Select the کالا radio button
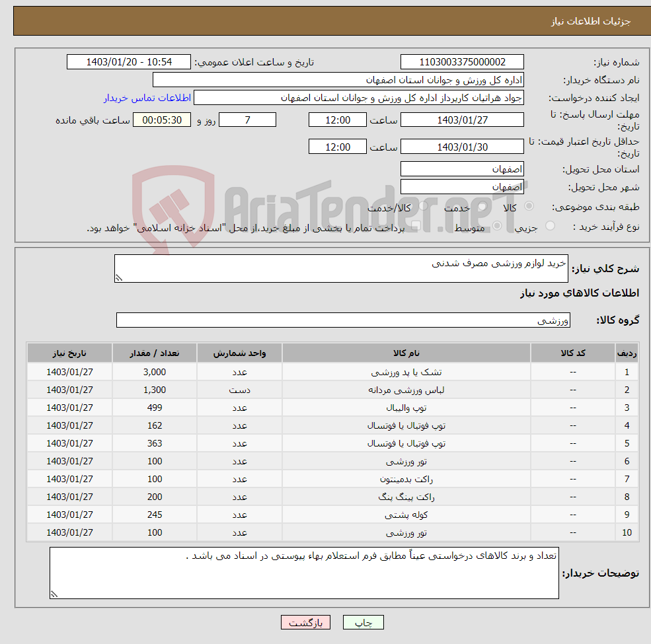This screenshot has width=651, height=644. [529, 206]
